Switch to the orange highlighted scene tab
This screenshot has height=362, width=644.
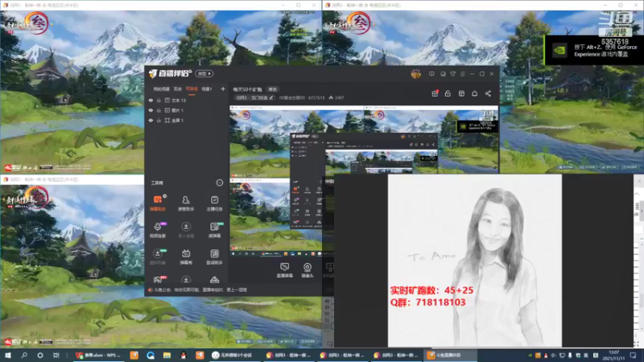click(192, 89)
